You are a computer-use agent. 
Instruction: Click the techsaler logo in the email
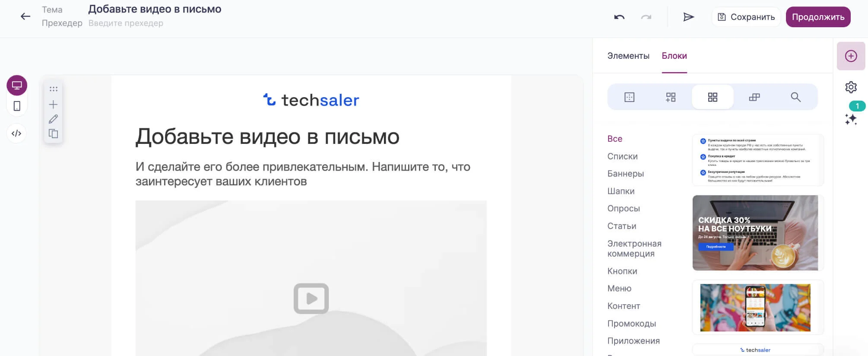(311, 100)
